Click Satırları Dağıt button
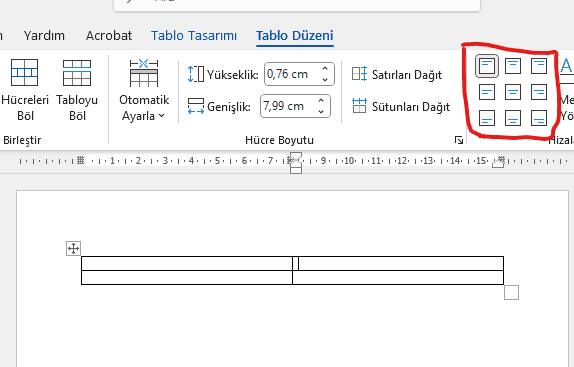Image resolution: width=574 pixels, height=367 pixels. (397, 74)
